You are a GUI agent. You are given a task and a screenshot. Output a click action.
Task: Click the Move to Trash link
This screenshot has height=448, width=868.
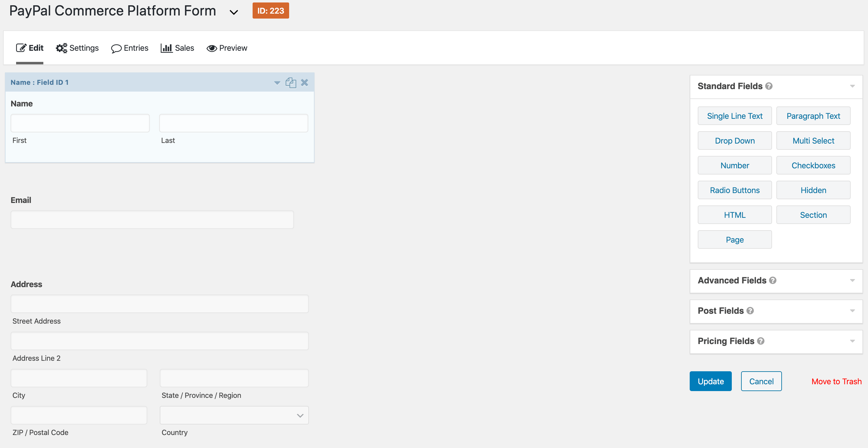[x=836, y=381]
